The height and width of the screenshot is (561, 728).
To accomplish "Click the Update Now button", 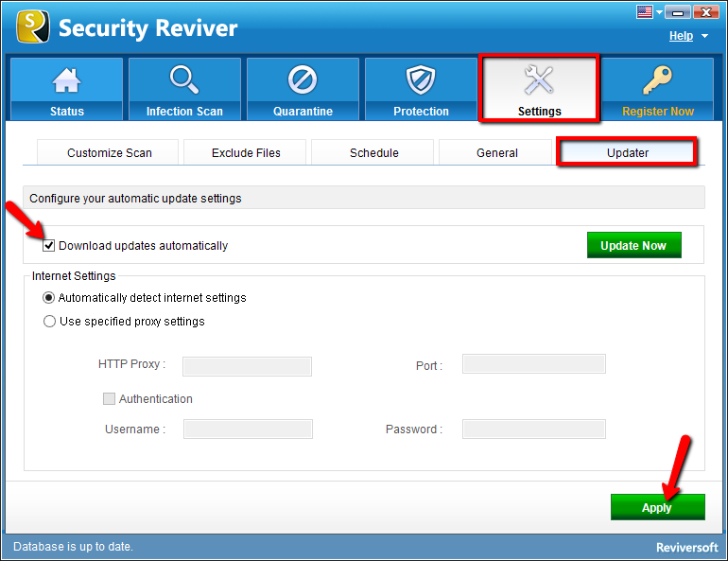I will [633, 245].
